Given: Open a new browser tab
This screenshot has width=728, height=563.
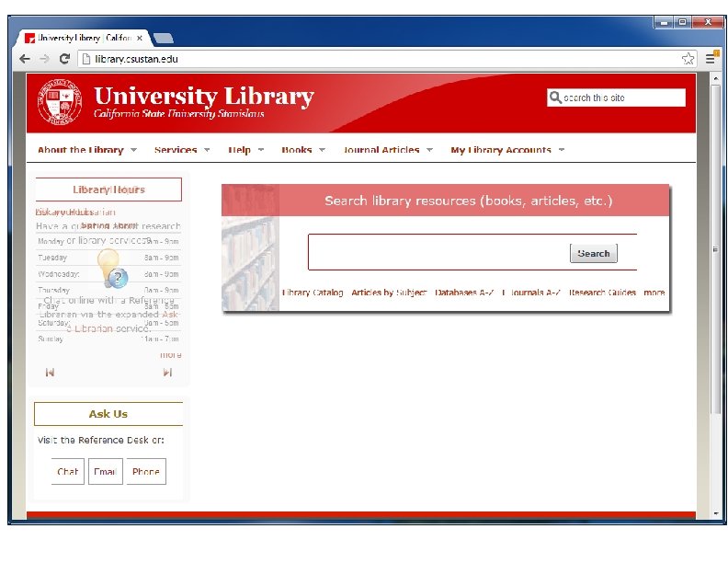Looking at the screenshot, I should (164, 38).
